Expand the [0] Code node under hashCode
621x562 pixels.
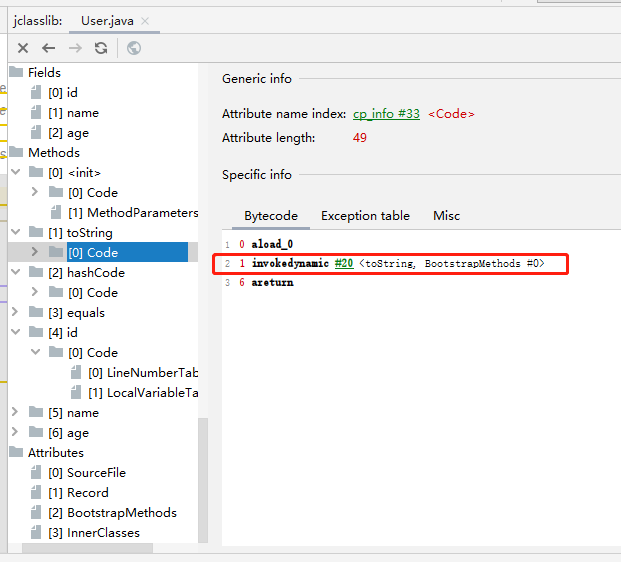point(35,292)
